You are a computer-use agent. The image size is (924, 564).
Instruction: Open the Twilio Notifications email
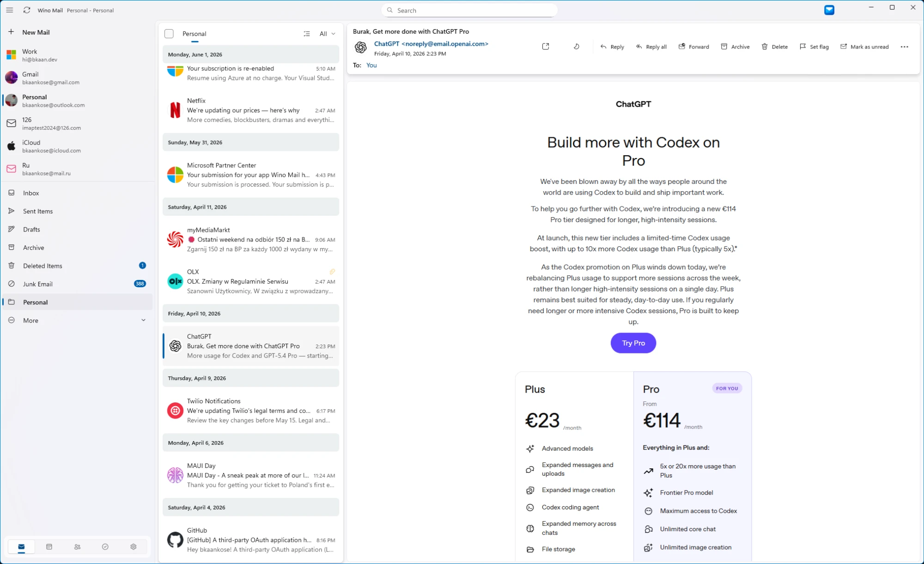click(x=251, y=410)
